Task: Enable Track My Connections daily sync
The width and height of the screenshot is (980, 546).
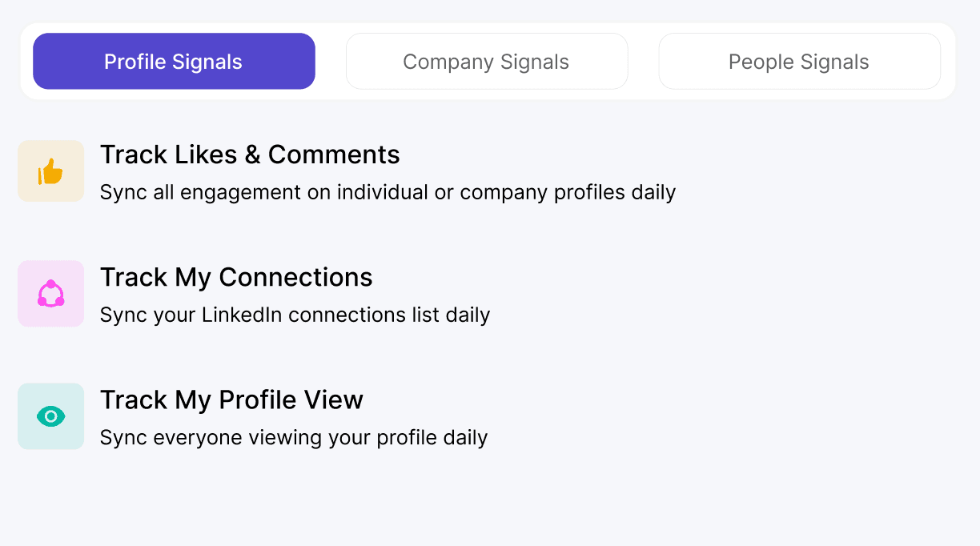Action: click(x=236, y=277)
